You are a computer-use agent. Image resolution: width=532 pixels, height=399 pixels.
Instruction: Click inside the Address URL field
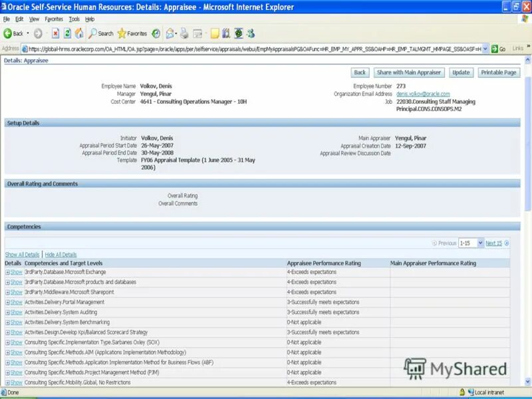pyautogui.click(x=251, y=49)
